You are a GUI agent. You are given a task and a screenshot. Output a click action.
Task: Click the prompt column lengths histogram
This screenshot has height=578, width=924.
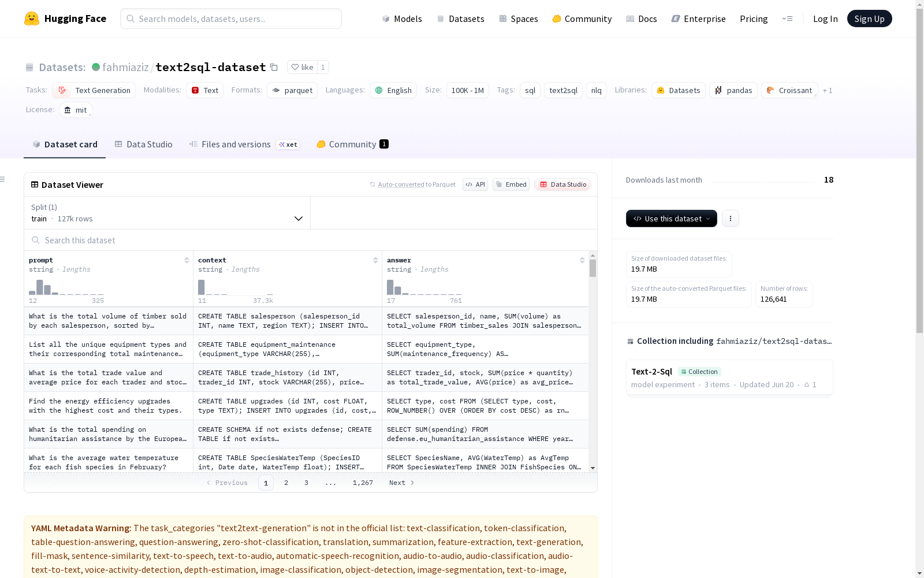pyautogui.click(x=66, y=287)
